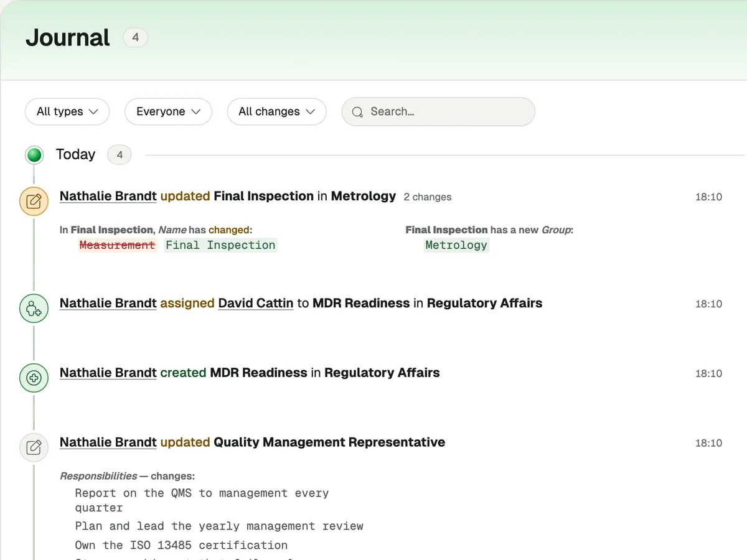The height and width of the screenshot is (560, 747).
Task: Click the green Today timeline dot
Action: click(35, 155)
